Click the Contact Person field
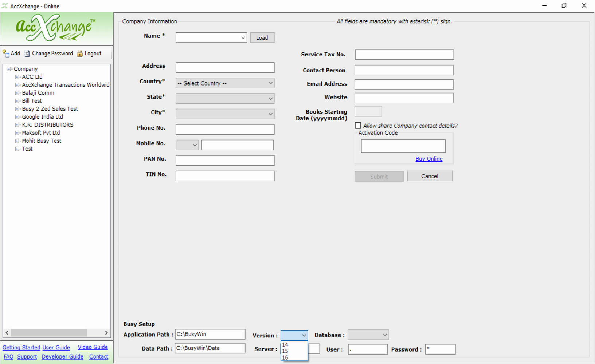 point(404,70)
